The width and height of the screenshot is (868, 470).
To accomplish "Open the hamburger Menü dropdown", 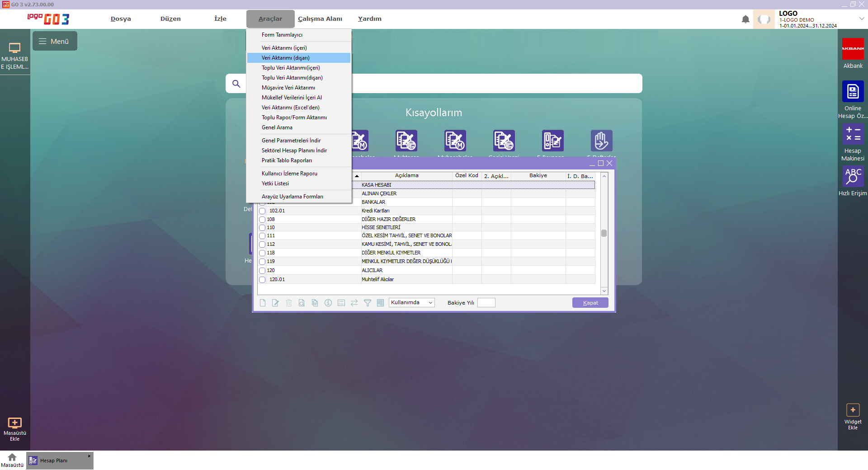I will pyautogui.click(x=55, y=41).
